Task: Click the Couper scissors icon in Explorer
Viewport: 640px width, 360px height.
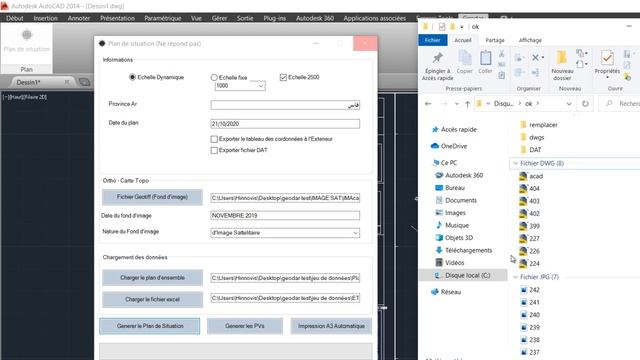Action: [x=502, y=53]
